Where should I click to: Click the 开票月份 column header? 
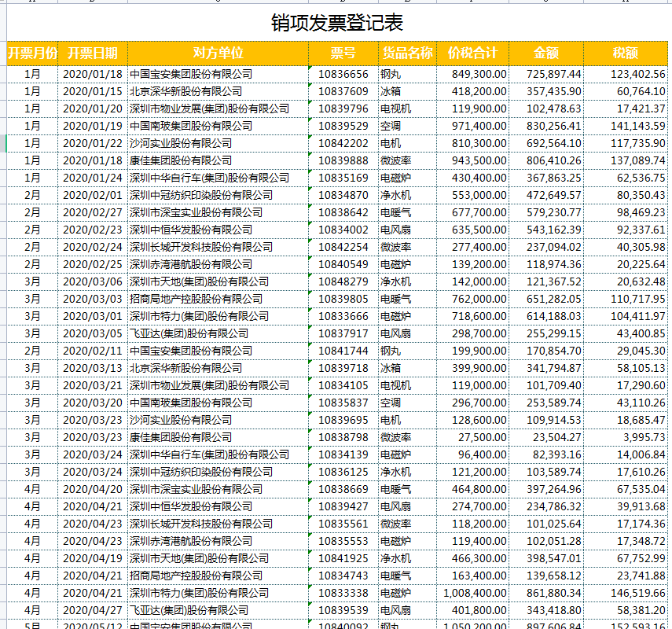pyautogui.click(x=34, y=54)
